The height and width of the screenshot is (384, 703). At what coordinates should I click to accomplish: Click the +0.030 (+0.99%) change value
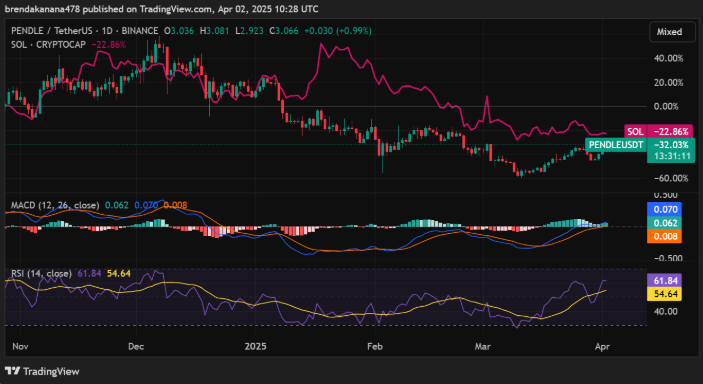(x=338, y=31)
